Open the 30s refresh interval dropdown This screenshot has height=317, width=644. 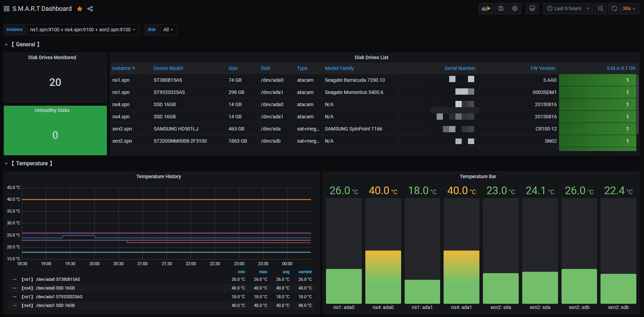point(629,9)
